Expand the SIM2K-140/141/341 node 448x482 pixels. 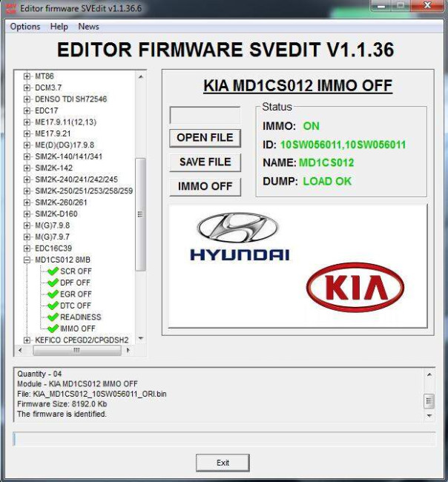(x=27, y=156)
